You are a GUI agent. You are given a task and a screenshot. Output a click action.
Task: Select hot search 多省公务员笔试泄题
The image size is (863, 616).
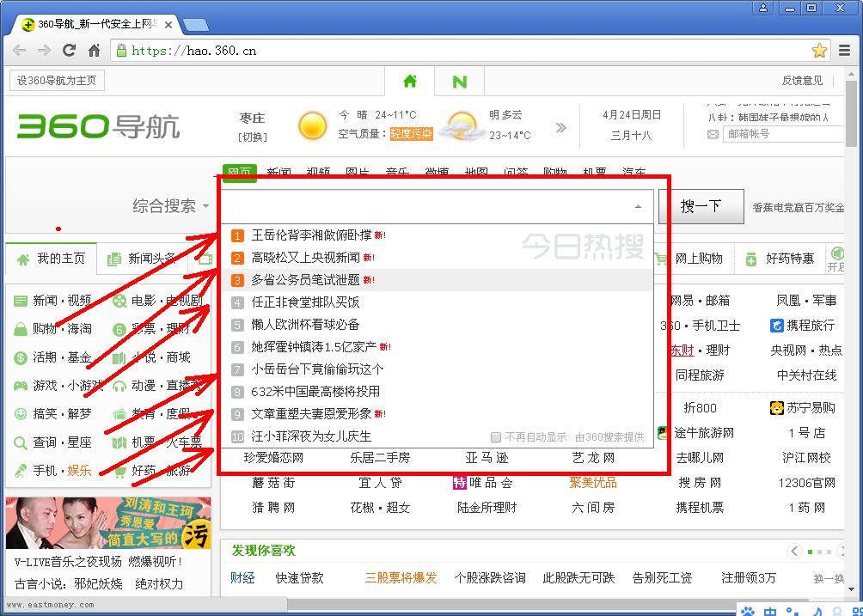[305, 280]
